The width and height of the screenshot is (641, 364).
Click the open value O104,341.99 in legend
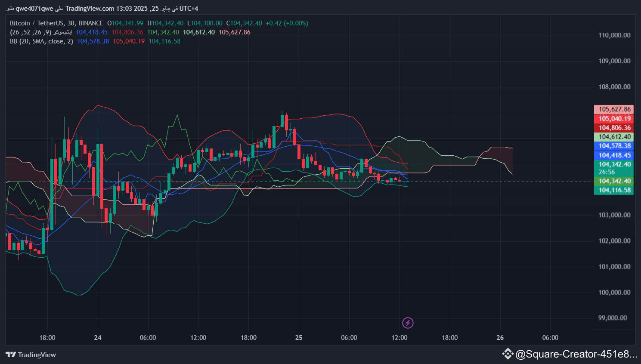coord(125,23)
